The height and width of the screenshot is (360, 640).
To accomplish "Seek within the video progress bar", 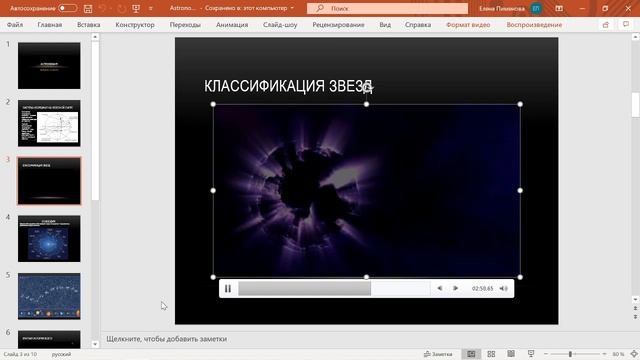I will (334, 289).
